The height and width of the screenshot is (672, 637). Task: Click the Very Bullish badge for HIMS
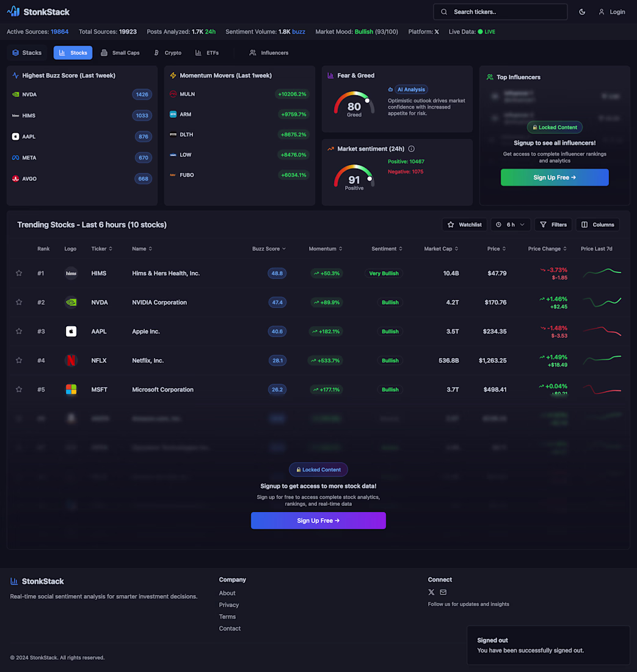384,274
